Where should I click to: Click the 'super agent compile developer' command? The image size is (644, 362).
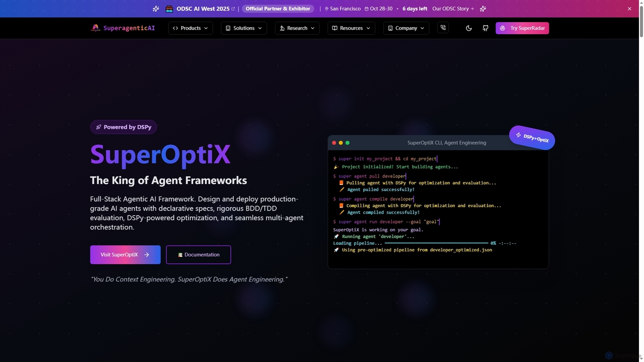(x=373, y=199)
